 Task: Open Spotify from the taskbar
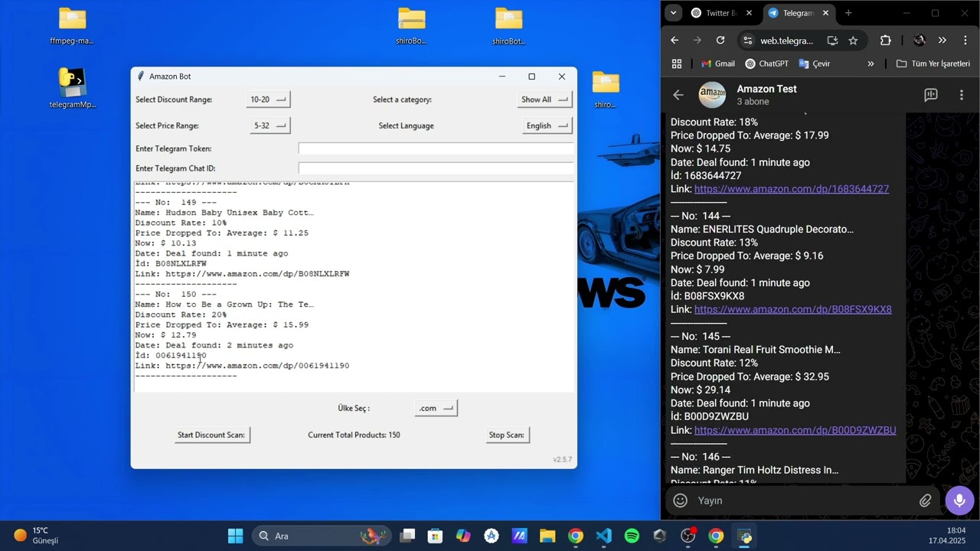[632, 536]
